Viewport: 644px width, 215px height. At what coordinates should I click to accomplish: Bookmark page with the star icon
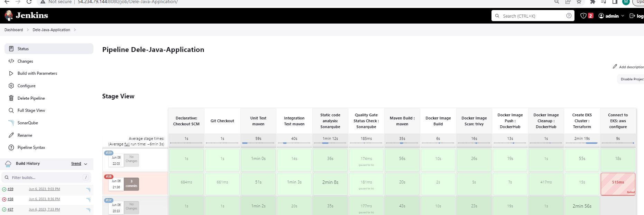click(579, 2)
